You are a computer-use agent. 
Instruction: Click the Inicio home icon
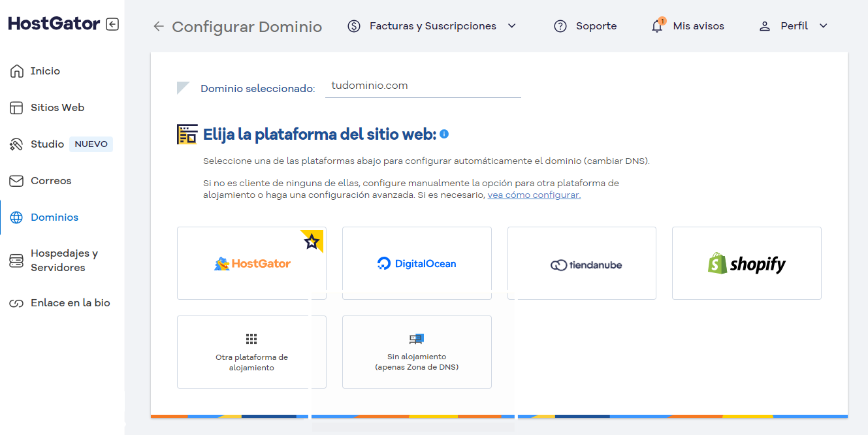(16, 71)
